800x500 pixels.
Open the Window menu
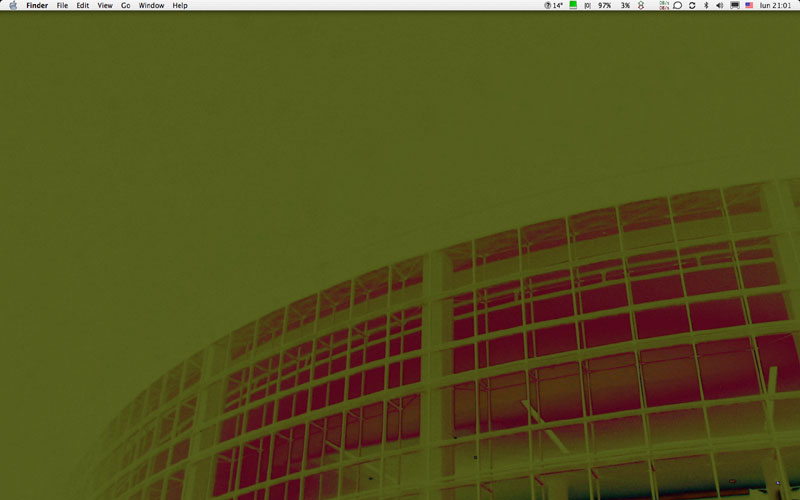[152, 5]
